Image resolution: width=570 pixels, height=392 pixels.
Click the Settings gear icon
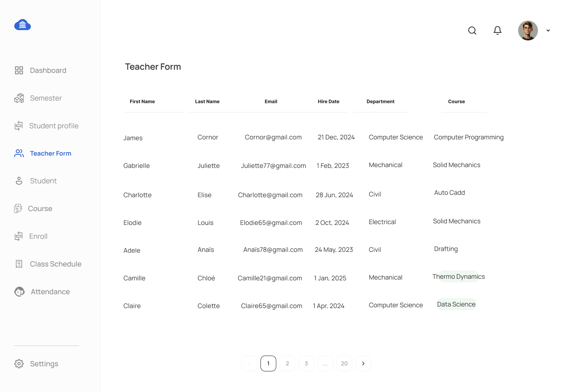pyautogui.click(x=19, y=364)
